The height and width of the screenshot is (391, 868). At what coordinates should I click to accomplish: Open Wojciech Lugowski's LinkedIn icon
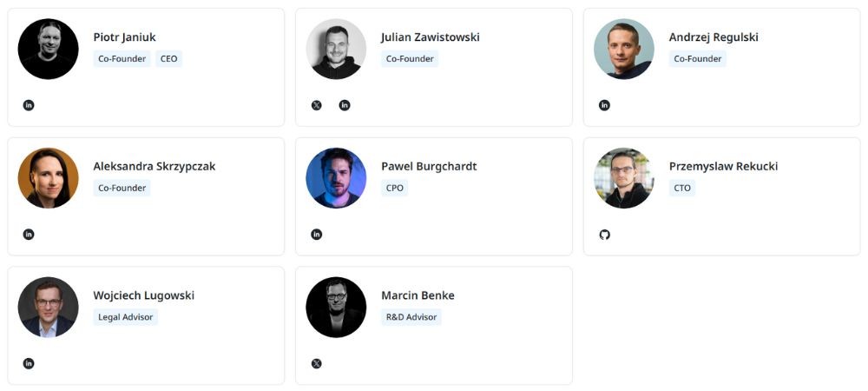(29, 363)
